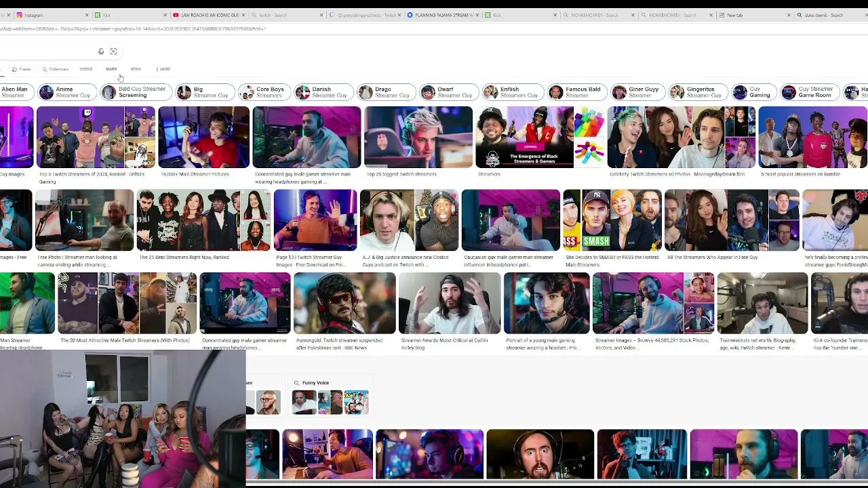Click the 'Top 25 biggest Twitch streamers' caption
This screenshot has height=488, width=868.
(x=401, y=174)
